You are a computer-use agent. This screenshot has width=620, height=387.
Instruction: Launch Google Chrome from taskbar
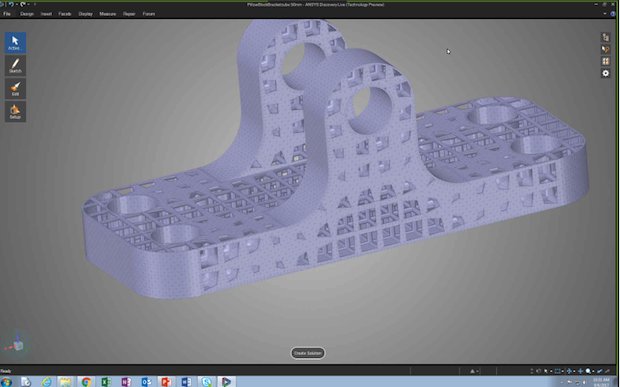pos(86,381)
